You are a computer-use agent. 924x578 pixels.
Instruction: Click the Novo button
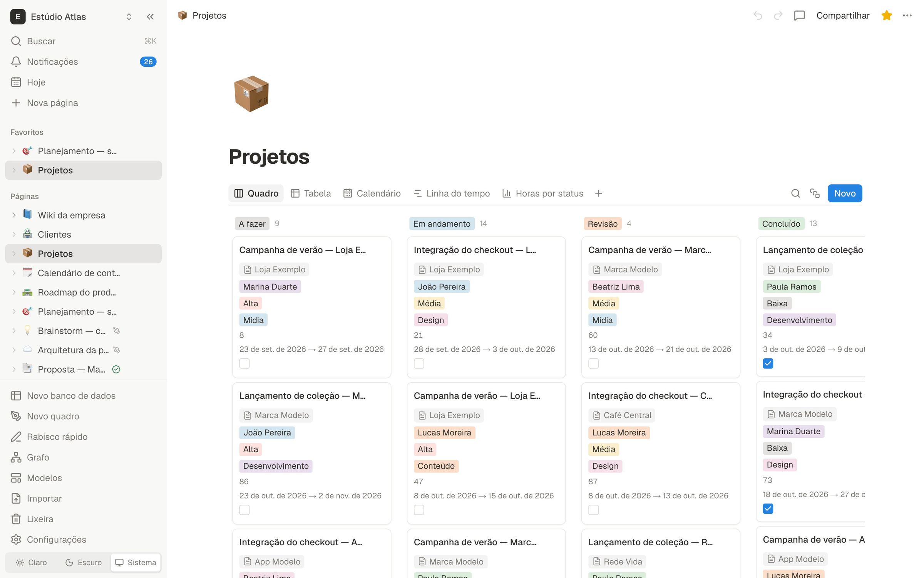coord(845,193)
